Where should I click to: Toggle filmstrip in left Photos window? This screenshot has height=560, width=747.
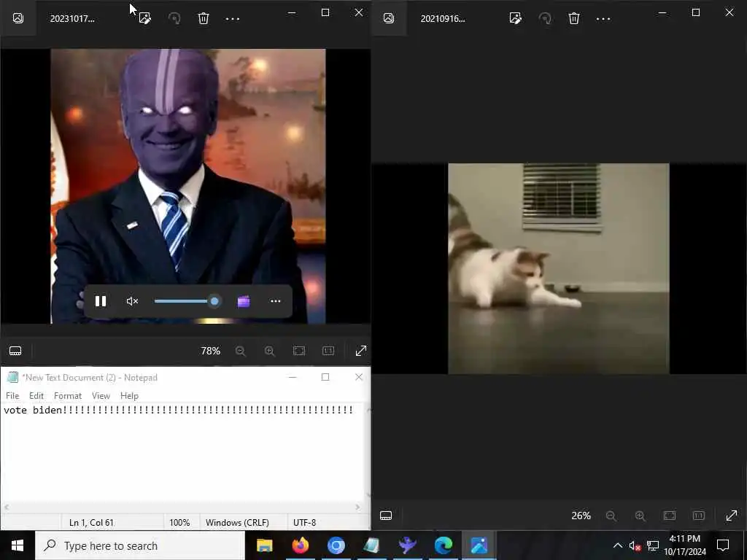[x=15, y=351]
